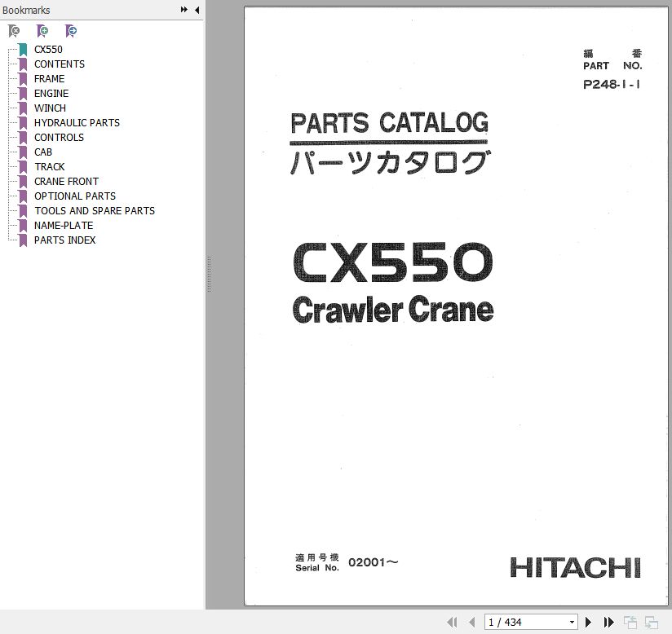Select the ENGINE bookmark
672x634 pixels.
(x=51, y=94)
